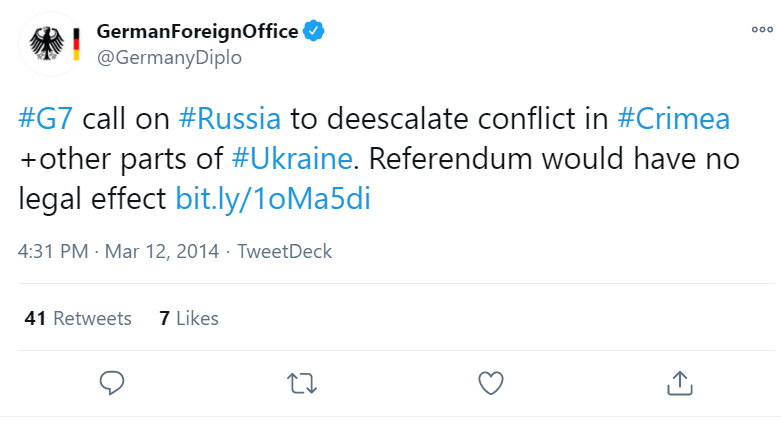Open the three-dot more options menu

click(x=762, y=30)
